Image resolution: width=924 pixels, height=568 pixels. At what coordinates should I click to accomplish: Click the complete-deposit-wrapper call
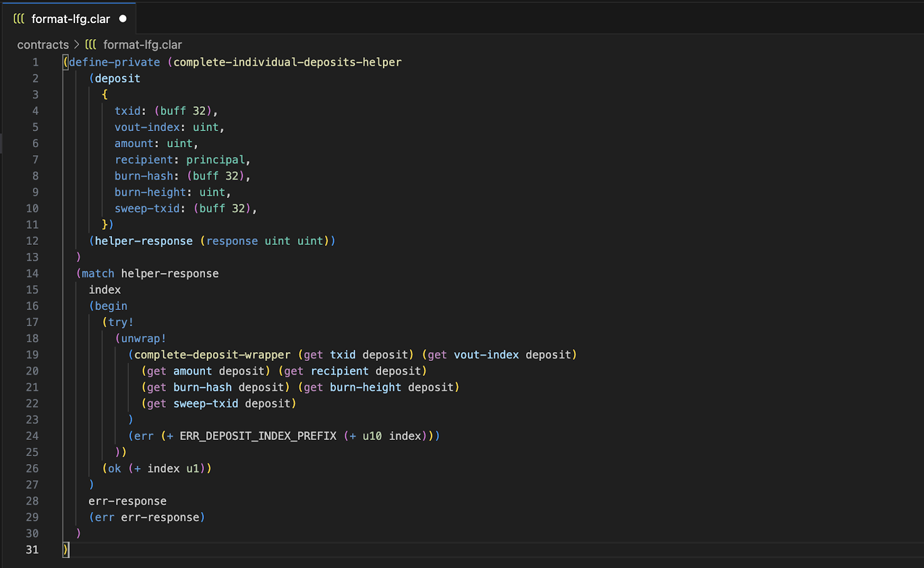[x=213, y=355]
